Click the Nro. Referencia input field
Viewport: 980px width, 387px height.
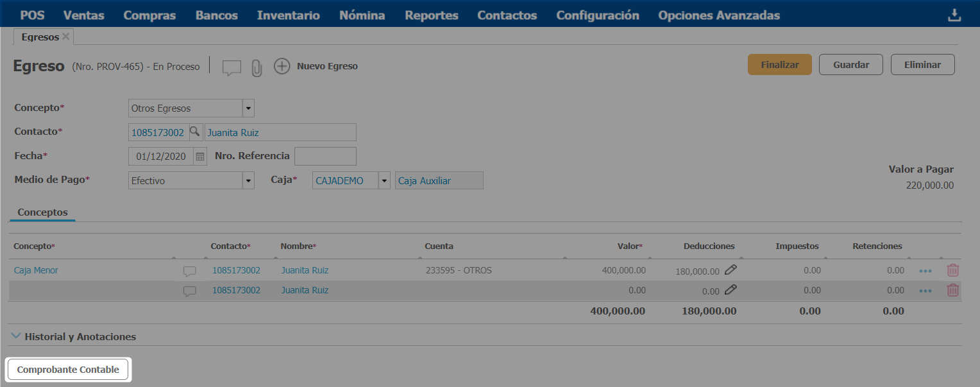pyautogui.click(x=325, y=156)
